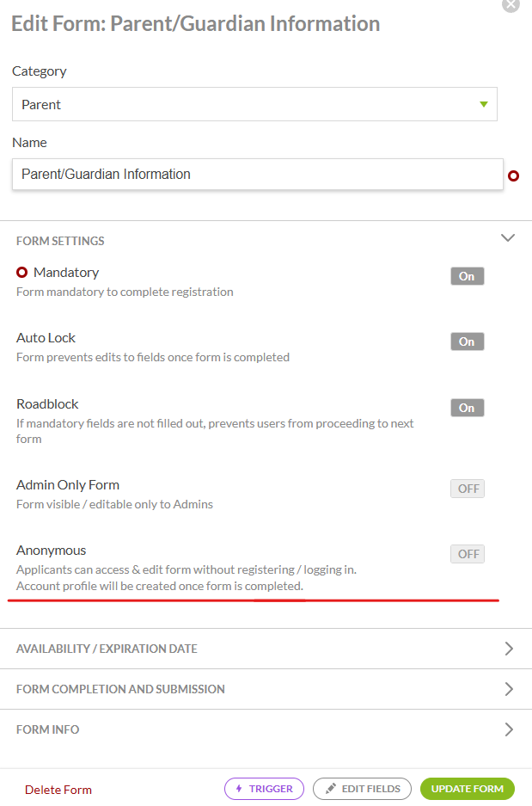532x806 pixels.
Task: Click the red circle beside Name field
Action: tap(513, 175)
